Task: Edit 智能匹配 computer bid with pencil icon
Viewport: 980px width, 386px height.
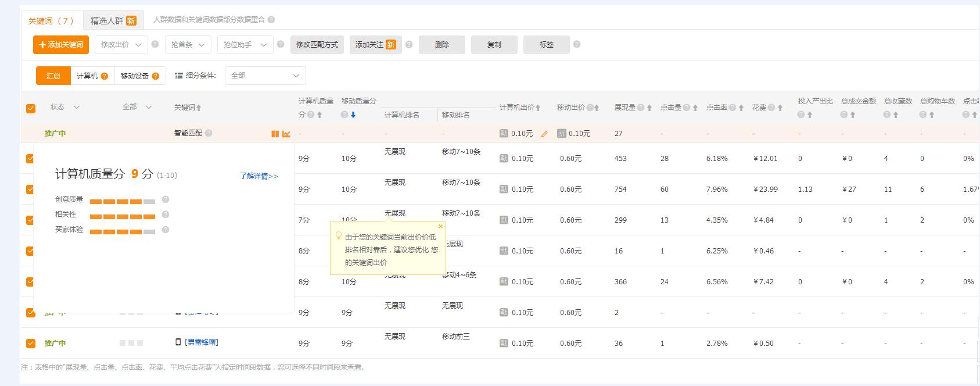Action: (544, 134)
